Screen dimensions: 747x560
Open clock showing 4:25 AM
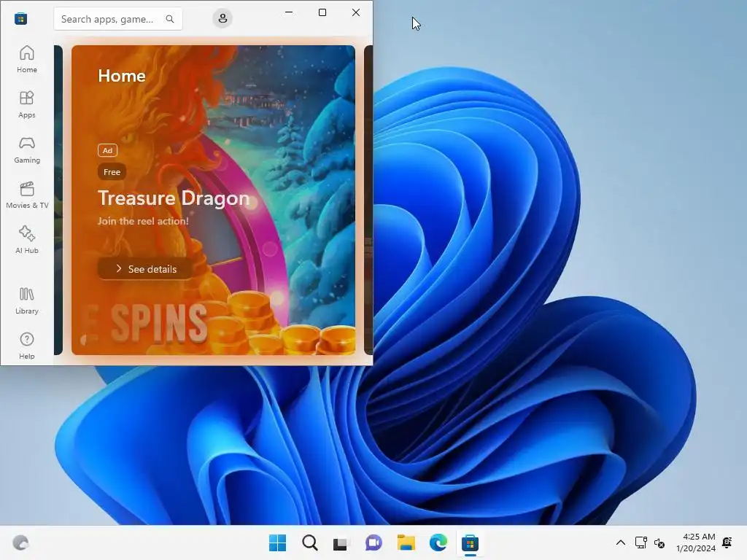[695, 542]
